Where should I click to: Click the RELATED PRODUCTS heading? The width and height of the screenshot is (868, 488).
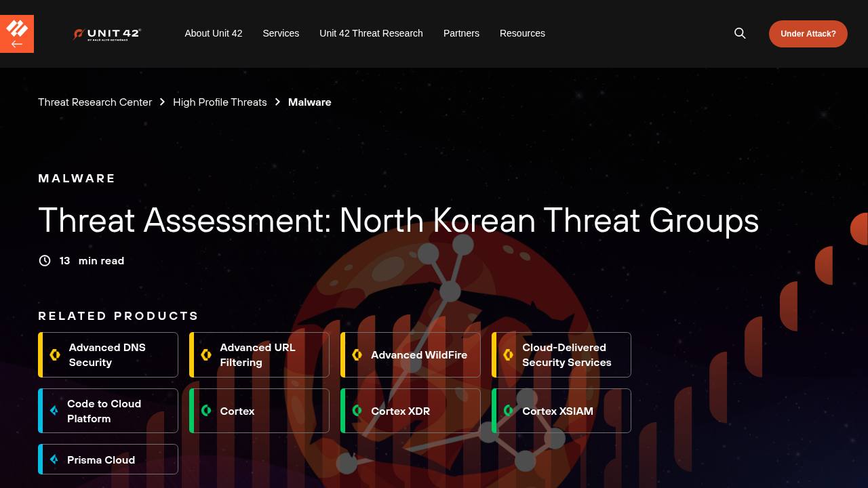(x=119, y=316)
